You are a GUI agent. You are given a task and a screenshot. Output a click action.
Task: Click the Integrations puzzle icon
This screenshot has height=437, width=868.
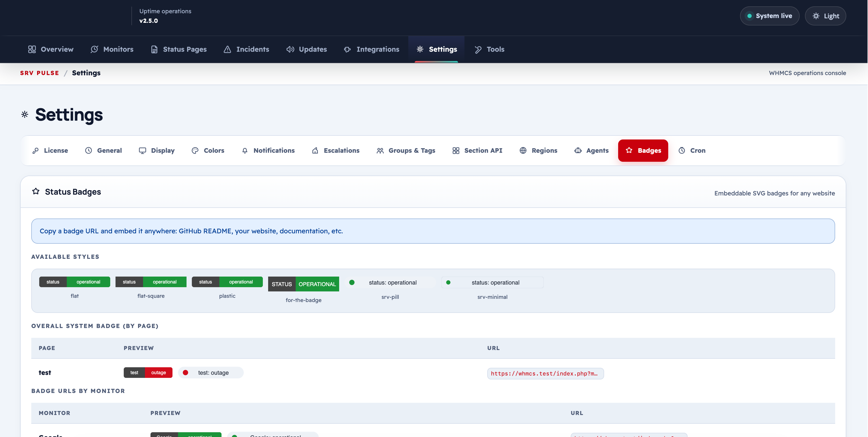347,49
